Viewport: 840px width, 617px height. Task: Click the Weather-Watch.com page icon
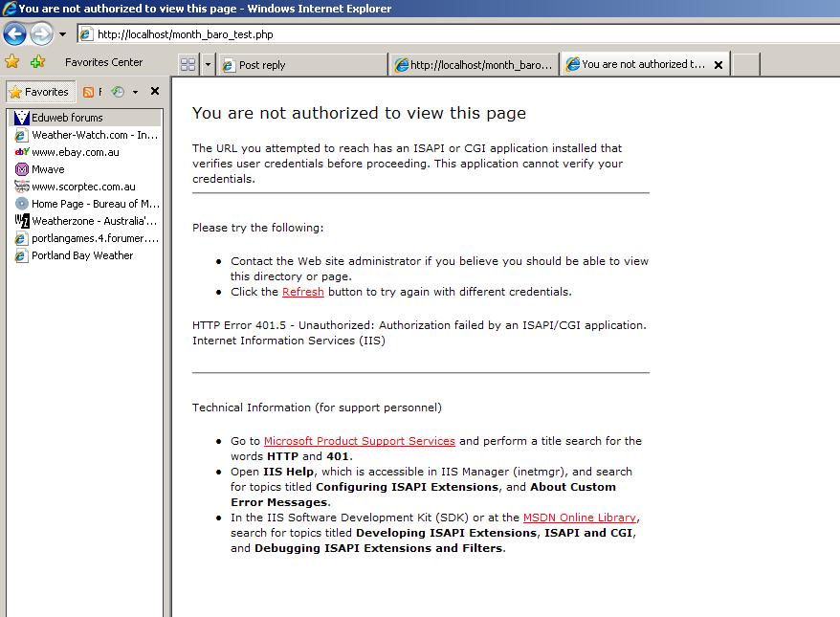pyautogui.click(x=21, y=135)
